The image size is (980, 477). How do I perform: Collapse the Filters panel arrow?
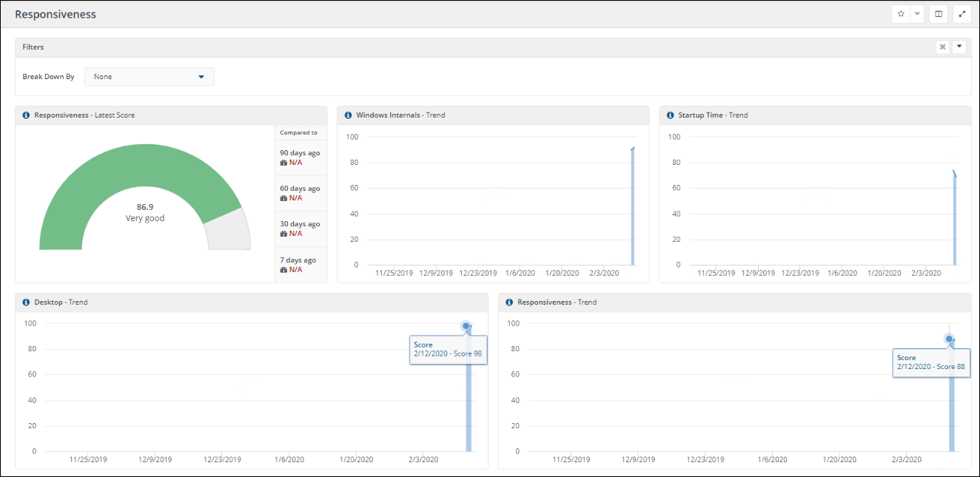click(959, 47)
